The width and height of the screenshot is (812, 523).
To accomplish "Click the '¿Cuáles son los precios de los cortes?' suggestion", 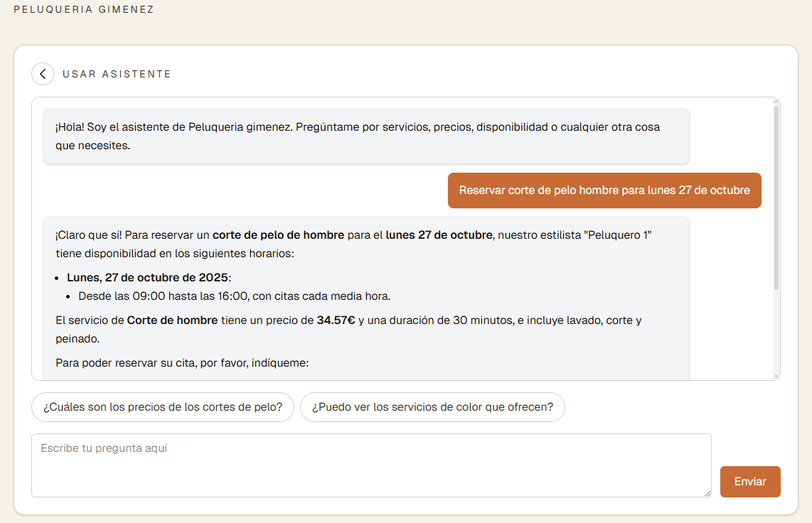I will click(x=162, y=407).
